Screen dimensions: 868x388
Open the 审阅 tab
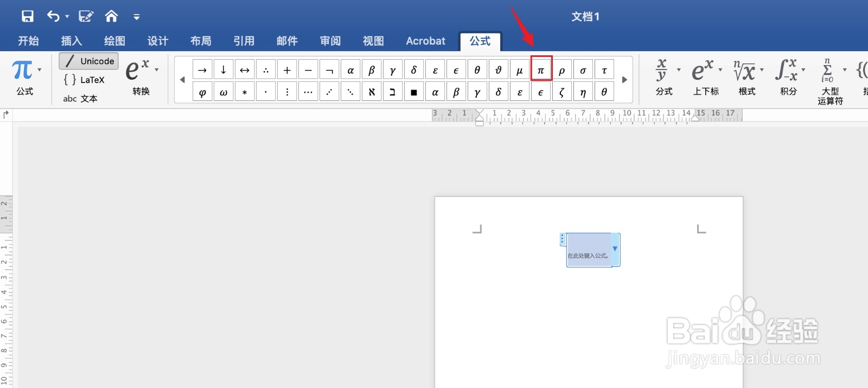pos(330,41)
